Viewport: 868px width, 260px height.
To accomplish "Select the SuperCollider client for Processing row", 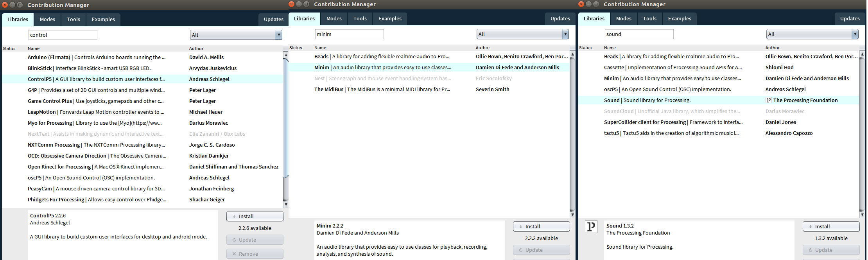I will [x=719, y=122].
